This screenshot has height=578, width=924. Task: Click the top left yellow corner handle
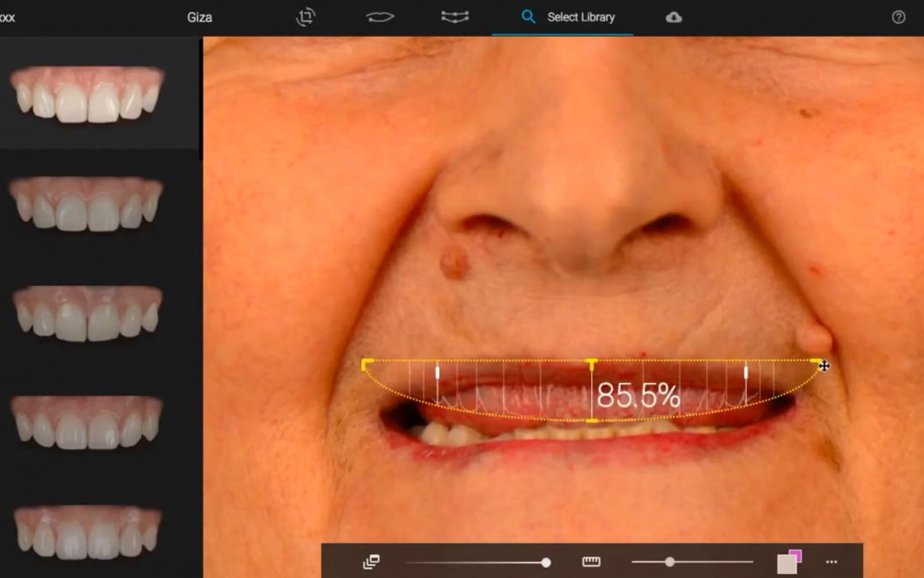(366, 364)
